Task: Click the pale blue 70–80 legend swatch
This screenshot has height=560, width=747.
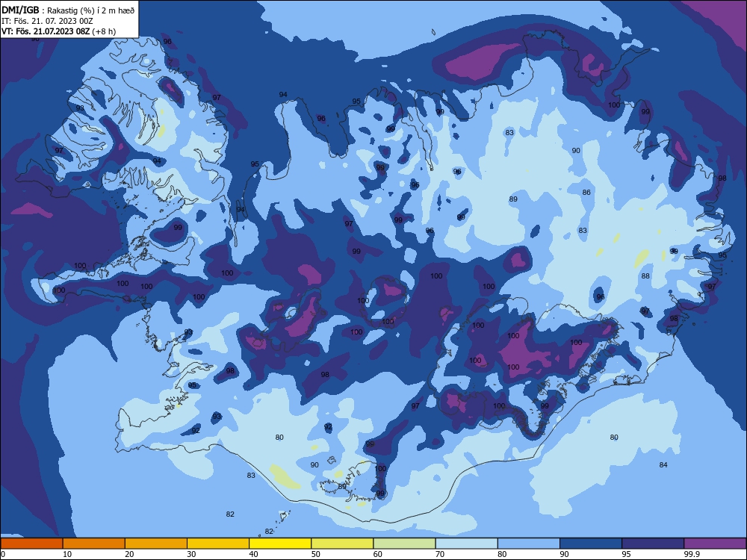Action: click(x=467, y=544)
